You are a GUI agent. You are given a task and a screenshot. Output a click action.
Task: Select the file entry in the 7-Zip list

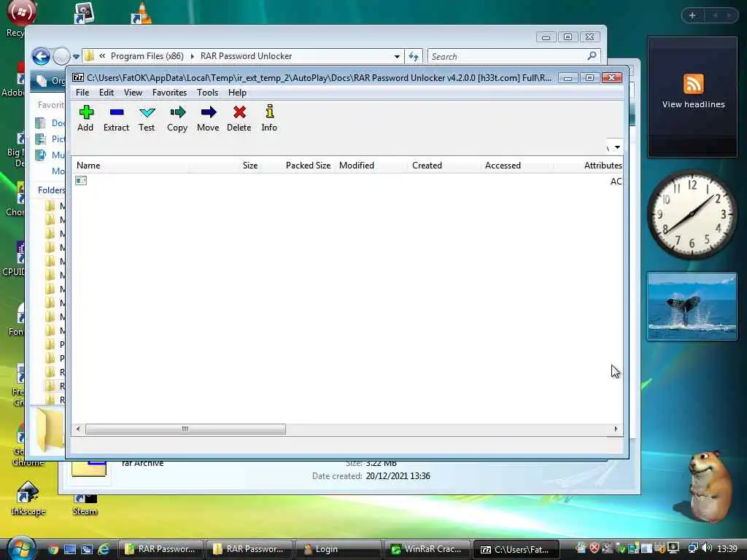pyautogui.click(x=81, y=181)
